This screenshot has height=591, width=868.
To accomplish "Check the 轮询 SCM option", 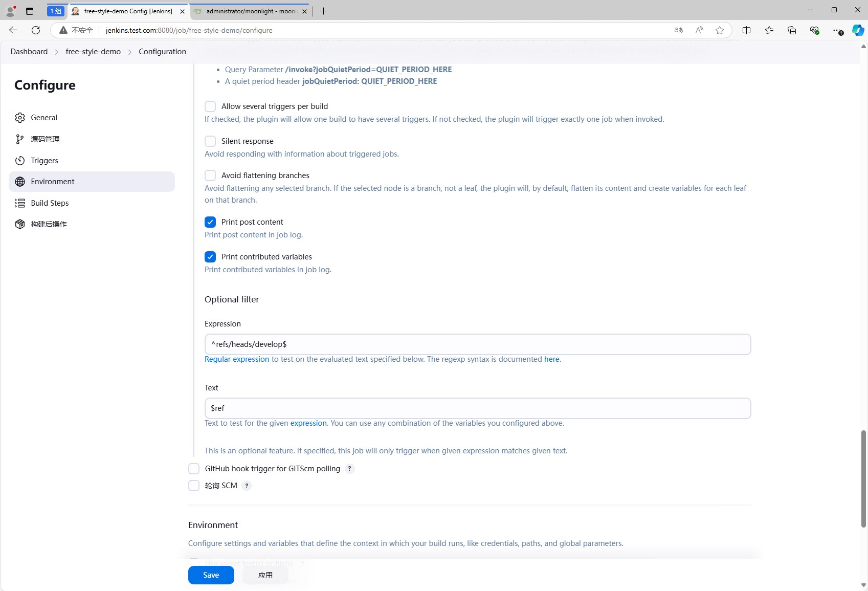I will tap(194, 486).
